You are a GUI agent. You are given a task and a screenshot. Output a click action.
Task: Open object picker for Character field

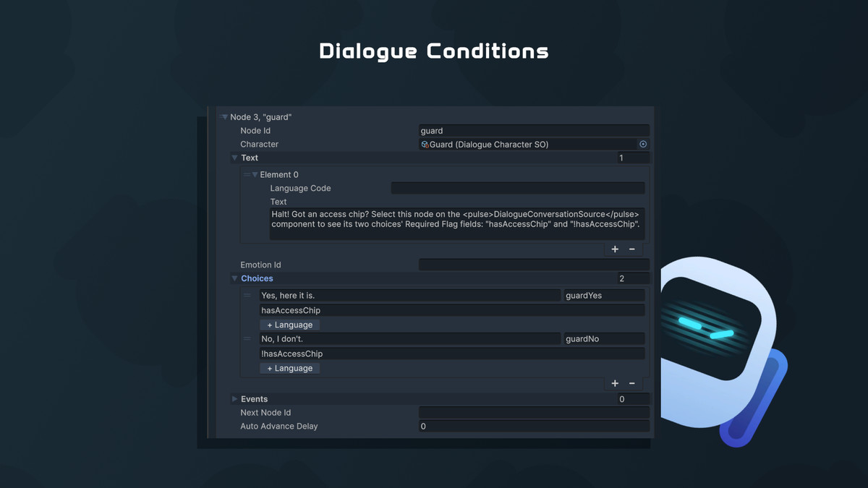point(643,145)
